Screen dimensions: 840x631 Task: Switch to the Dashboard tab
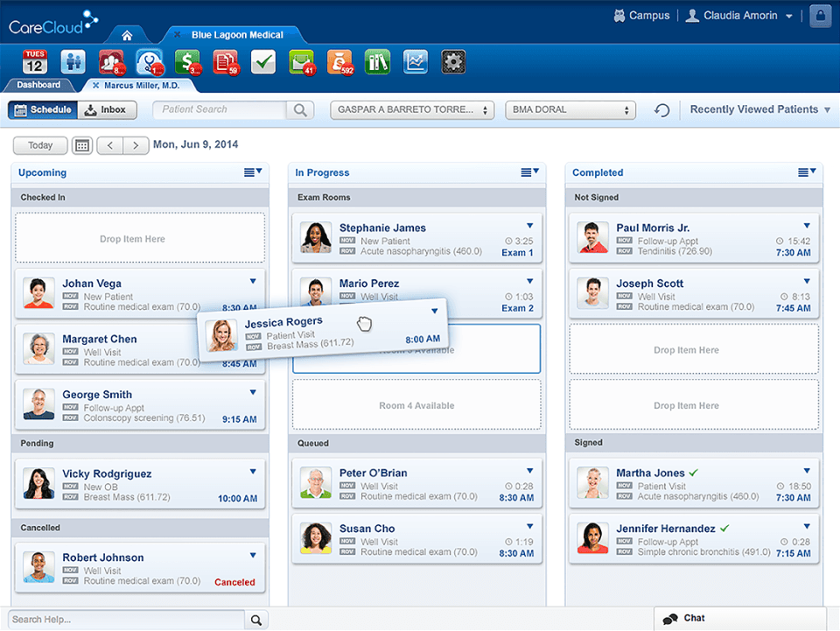click(x=38, y=85)
